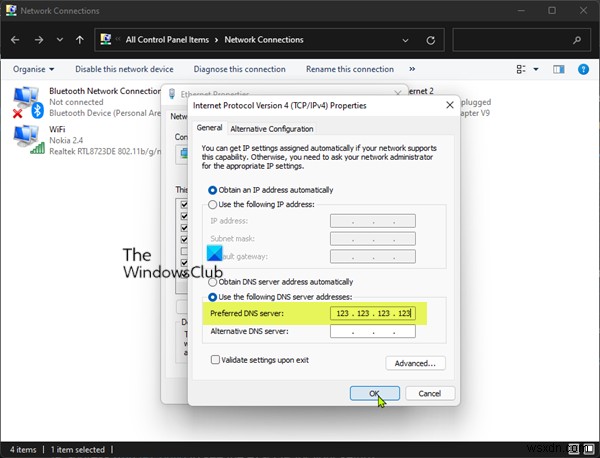The image size is (600, 458).
Task: Open Help with the question mark icon
Action: (583, 69)
